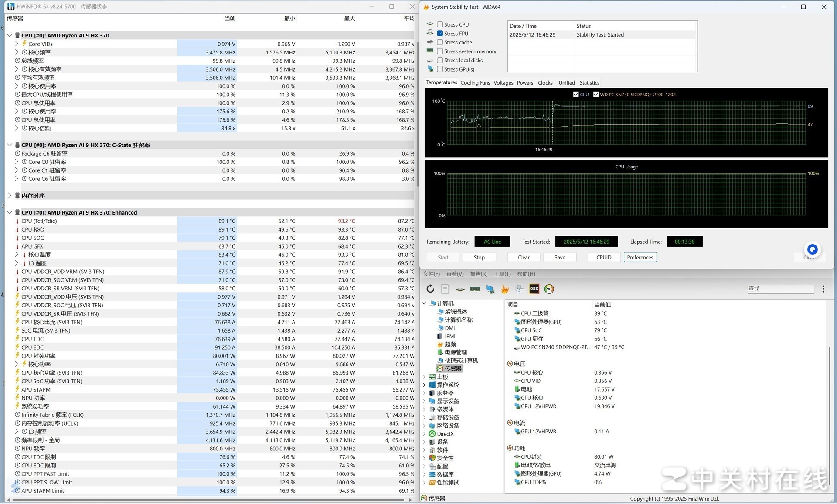Open the three-dot menu beside search
This screenshot has height=504, width=837.
823,289
